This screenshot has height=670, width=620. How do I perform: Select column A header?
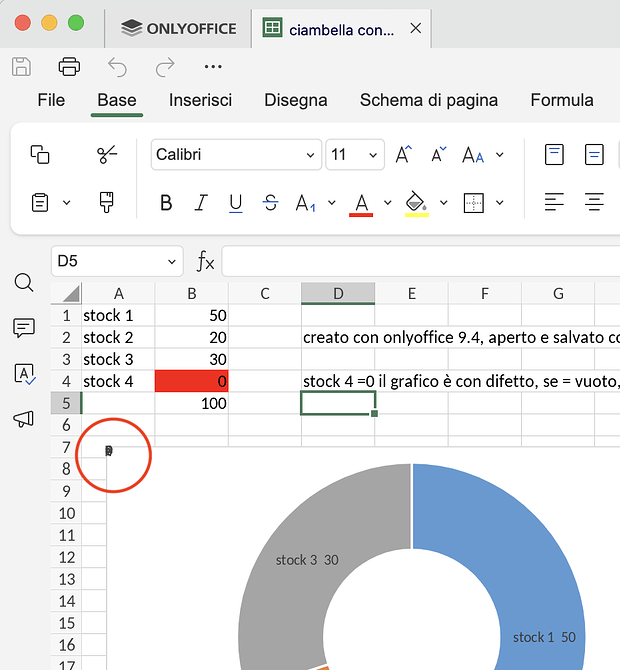118,294
